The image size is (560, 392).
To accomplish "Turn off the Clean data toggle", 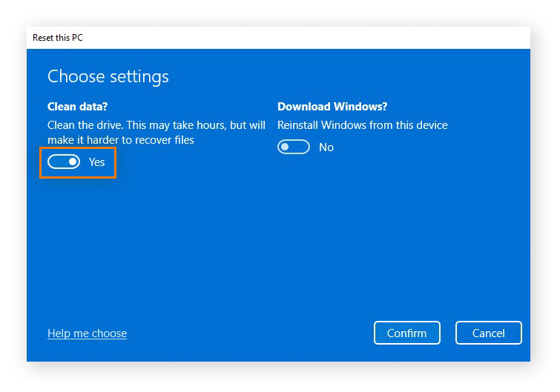I will tap(64, 162).
